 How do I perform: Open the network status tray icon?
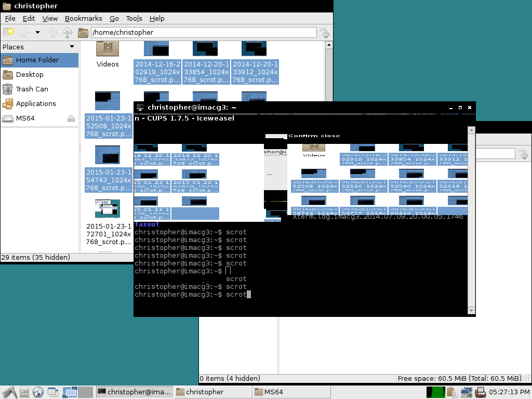466,392
